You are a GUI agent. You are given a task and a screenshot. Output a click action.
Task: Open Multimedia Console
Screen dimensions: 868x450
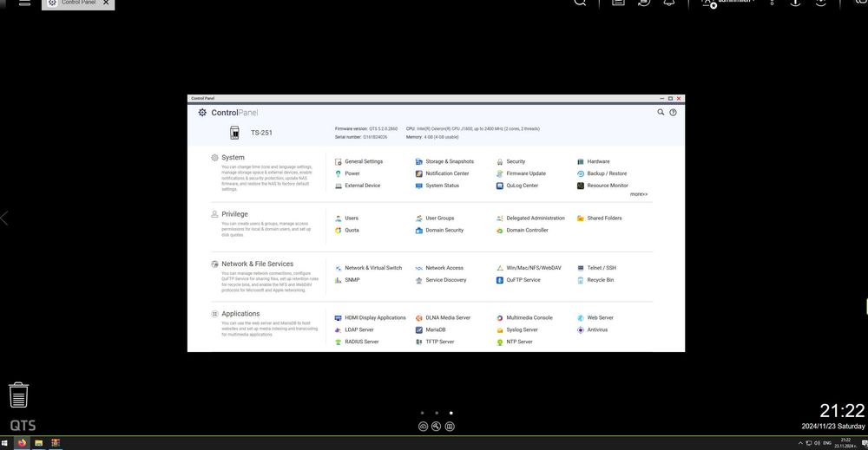(524, 318)
